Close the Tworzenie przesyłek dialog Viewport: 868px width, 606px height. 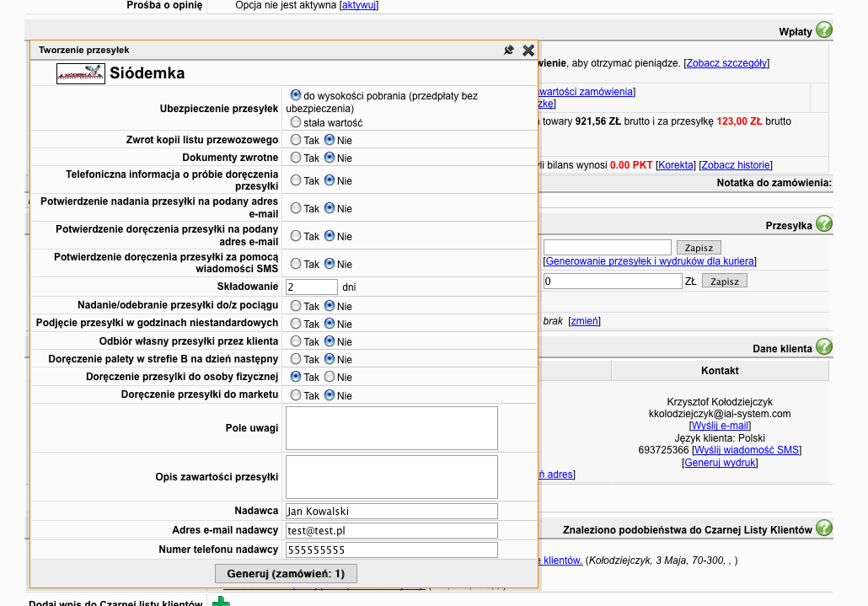(x=528, y=51)
